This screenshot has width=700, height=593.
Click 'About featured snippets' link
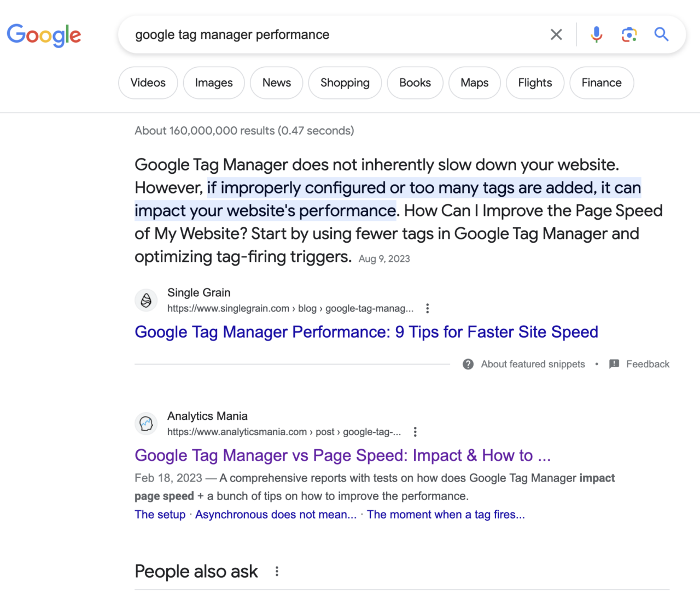click(533, 364)
